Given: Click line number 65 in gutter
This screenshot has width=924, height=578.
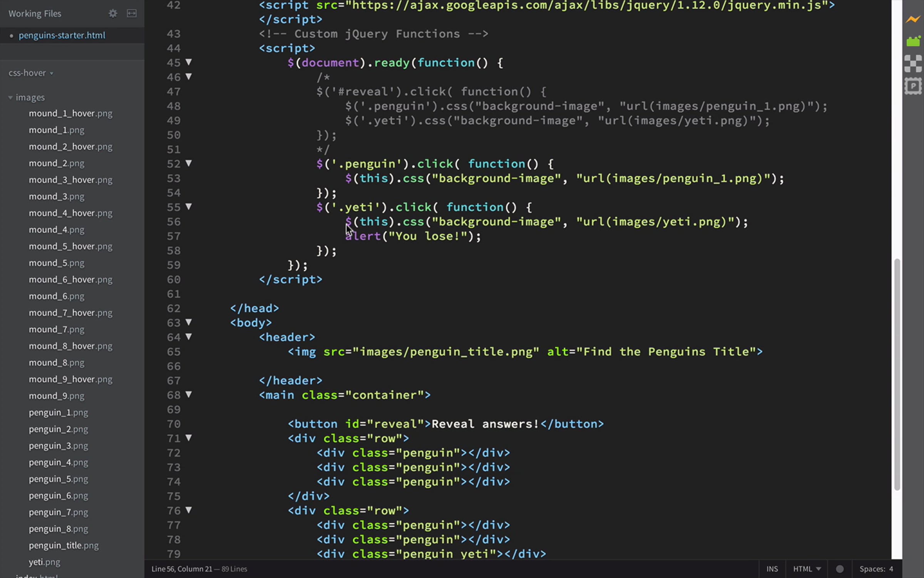Looking at the screenshot, I should pos(174,352).
